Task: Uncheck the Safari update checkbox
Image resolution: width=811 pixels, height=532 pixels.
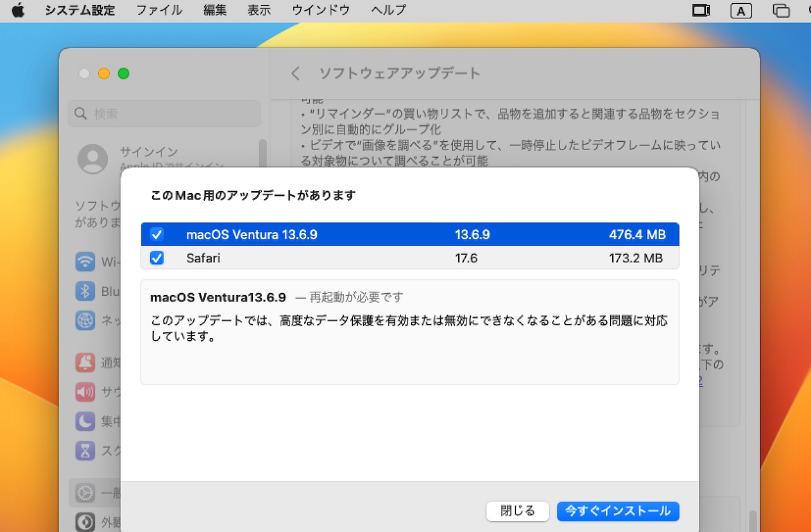Action: click(x=157, y=258)
